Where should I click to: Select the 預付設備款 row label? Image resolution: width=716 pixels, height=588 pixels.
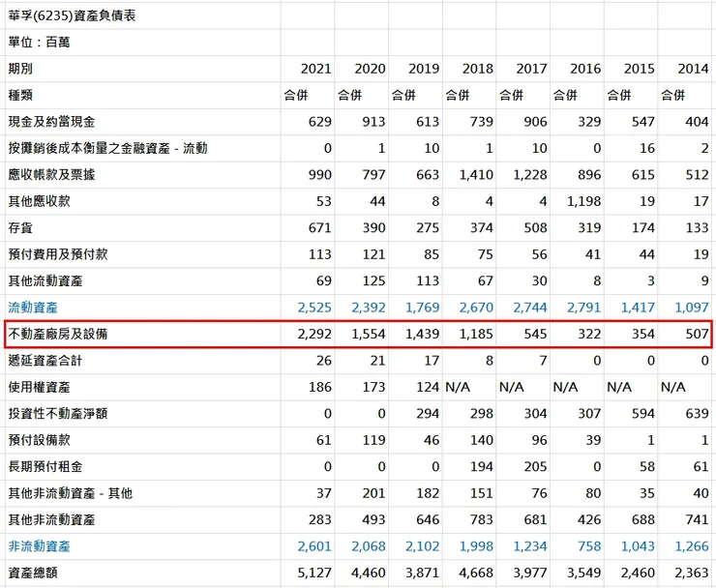coord(39,440)
